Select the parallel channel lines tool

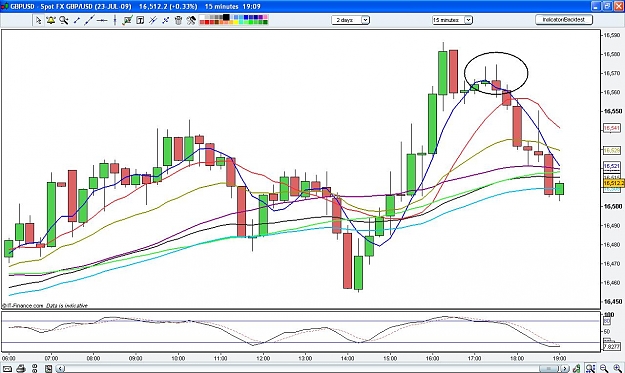tap(153, 20)
